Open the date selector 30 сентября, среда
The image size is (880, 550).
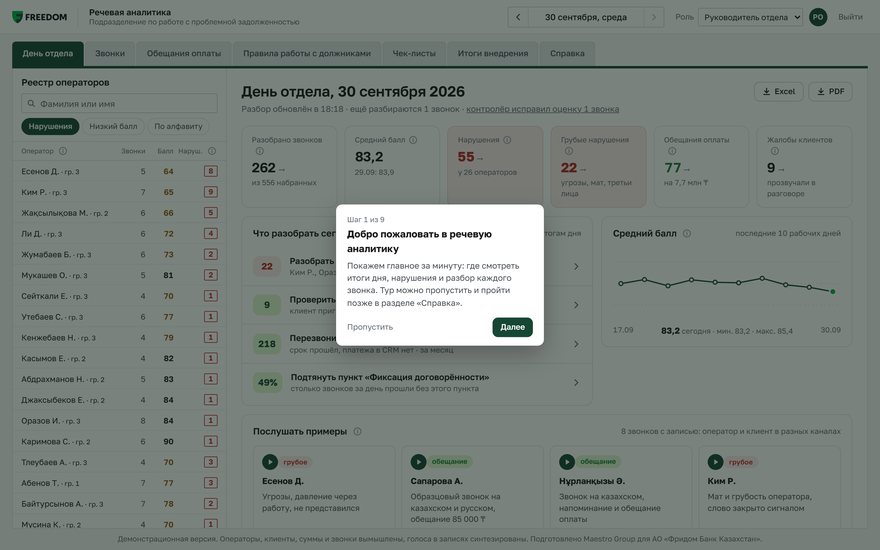pos(586,17)
